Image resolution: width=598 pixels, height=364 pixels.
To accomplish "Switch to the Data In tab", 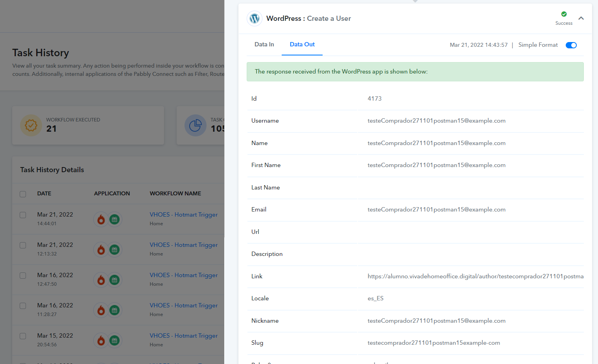I will pyautogui.click(x=264, y=44).
